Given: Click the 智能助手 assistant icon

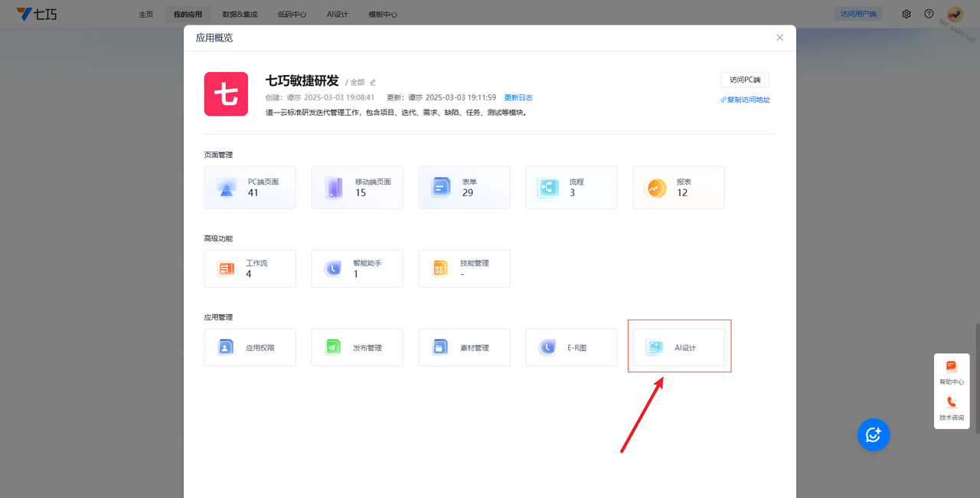Looking at the screenshot, I should coord(333,268).
